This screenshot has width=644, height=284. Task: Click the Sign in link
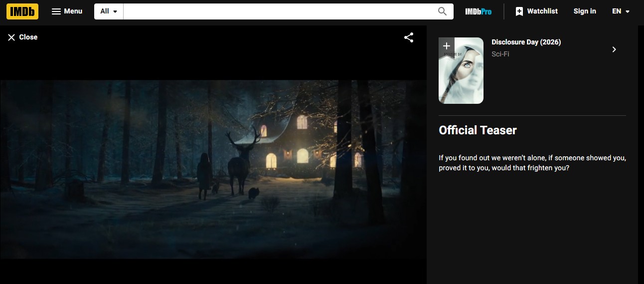click(x=585, y=11)
